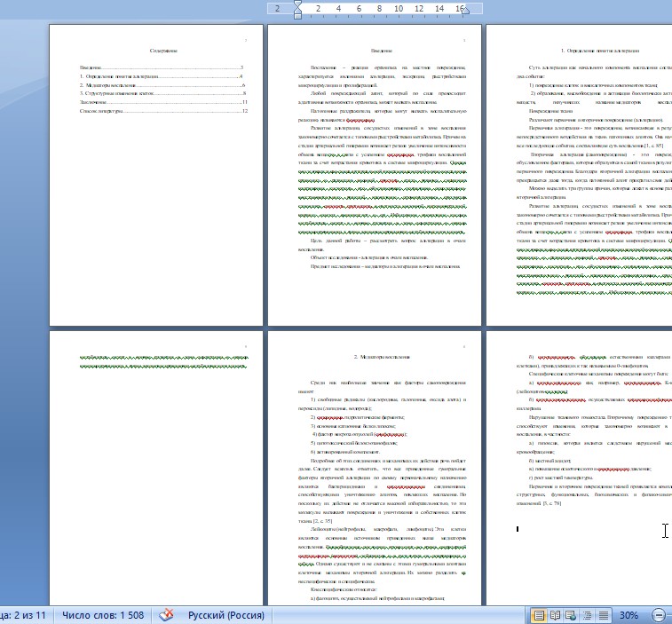Switch to Web Layout view

(x=570, y=614)
